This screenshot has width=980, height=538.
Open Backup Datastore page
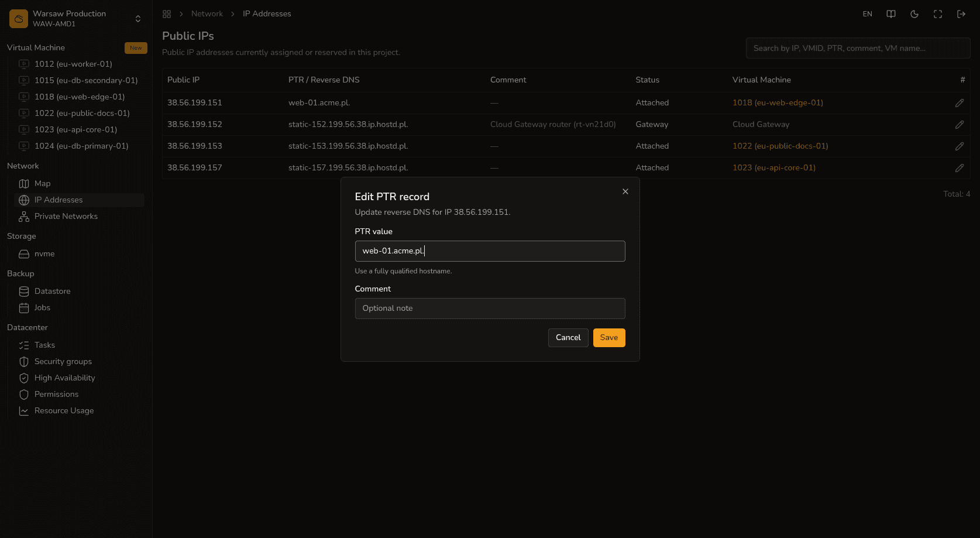point(52,292)
